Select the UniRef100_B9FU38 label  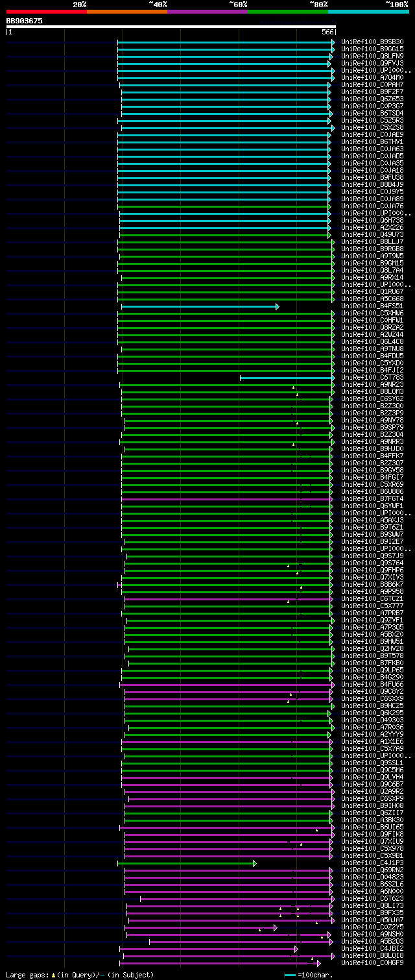point(373,178)
